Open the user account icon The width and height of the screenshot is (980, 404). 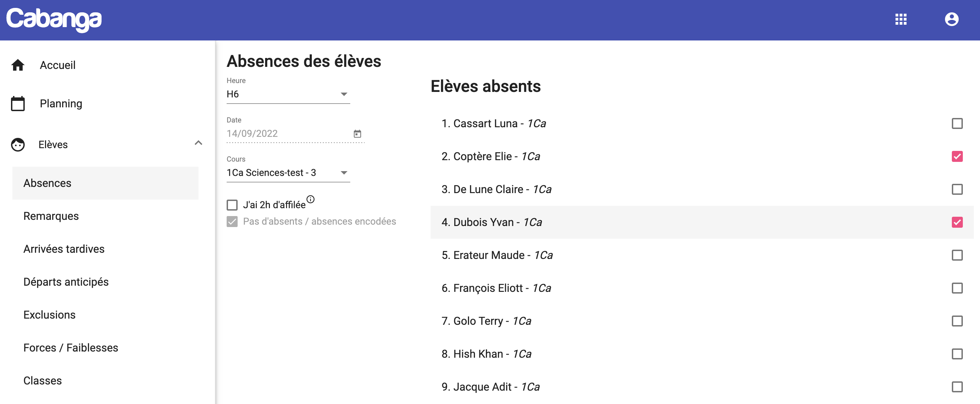951,20
